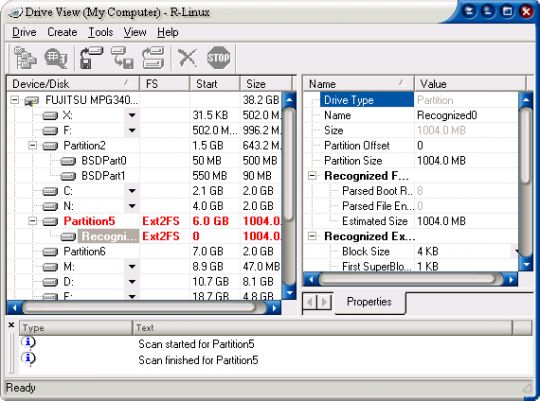Open the Tools menu
This screenshot has height=401, width=540.
click(101, 32)
